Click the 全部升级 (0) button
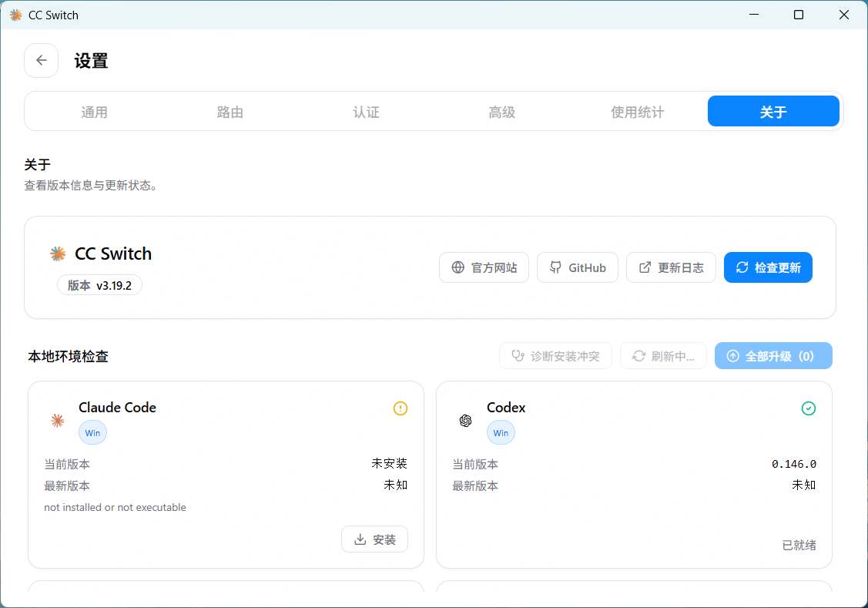This screenshot has width=868, height=608. tap(773, 356)
